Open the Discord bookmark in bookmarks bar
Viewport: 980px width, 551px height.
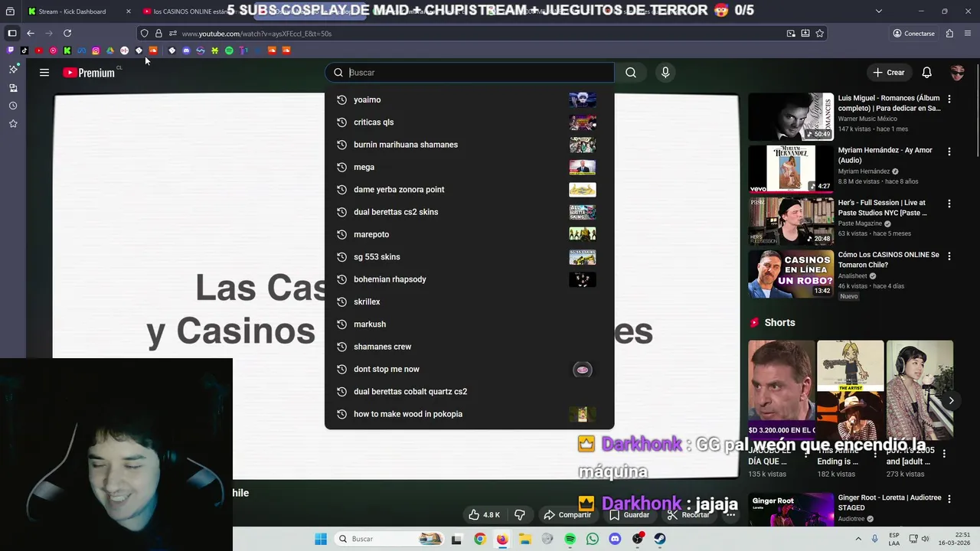tap(186, 51)
